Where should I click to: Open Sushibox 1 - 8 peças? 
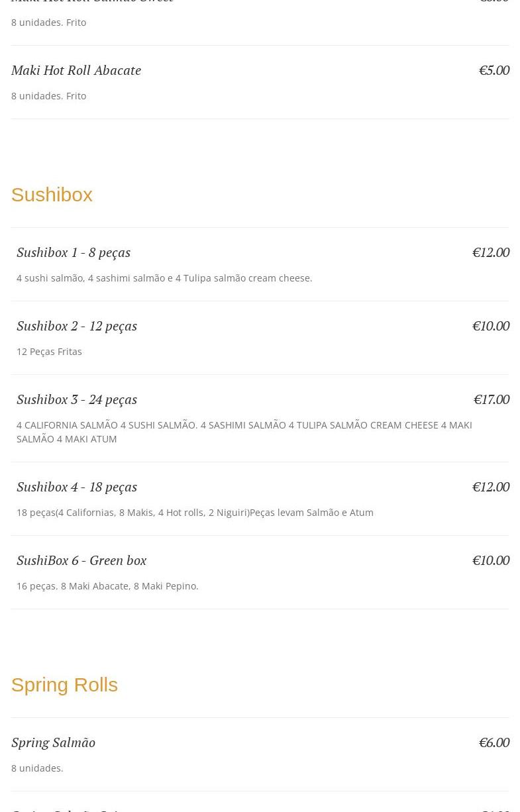click(74, 252)
